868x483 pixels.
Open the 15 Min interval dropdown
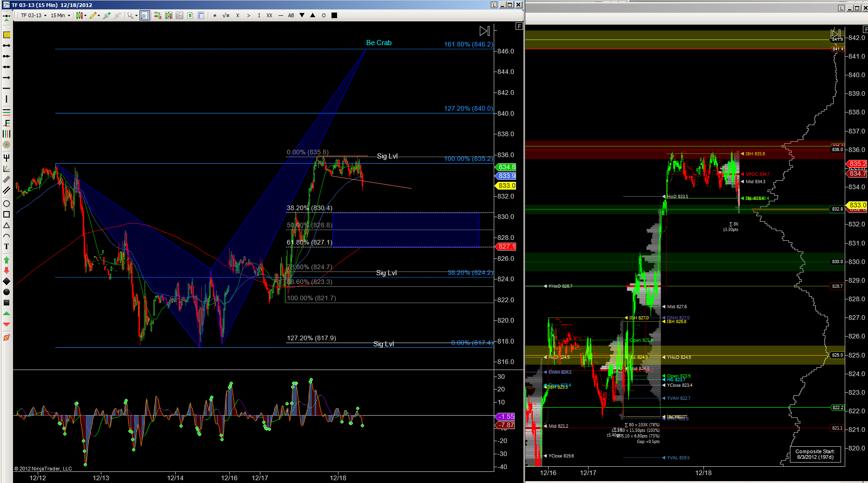tap(60, 15)
